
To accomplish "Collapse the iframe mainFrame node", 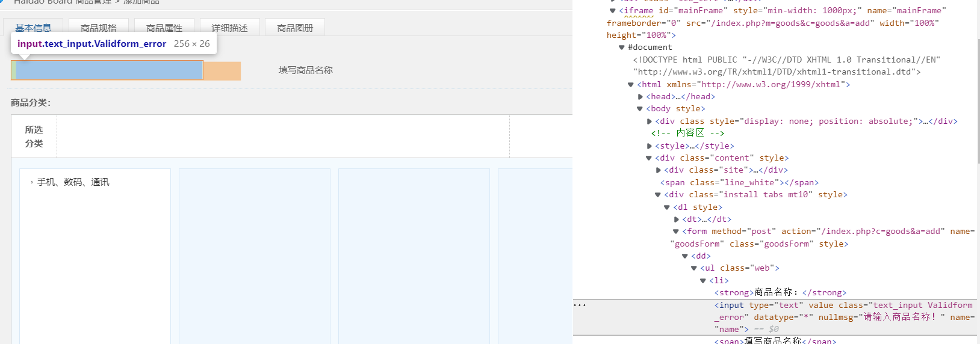I will [613, 10].
